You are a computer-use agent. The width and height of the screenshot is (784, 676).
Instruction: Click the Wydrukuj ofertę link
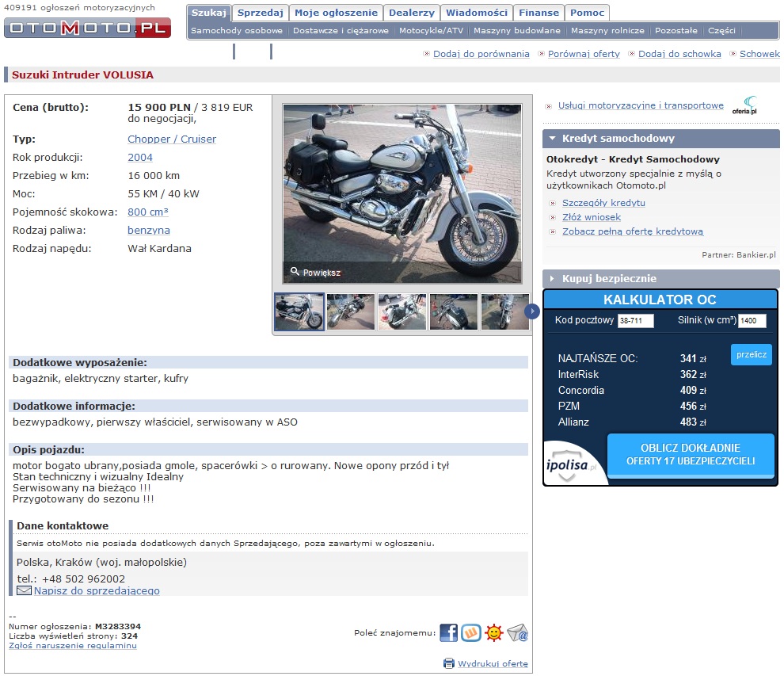click(x=493, y=663)
